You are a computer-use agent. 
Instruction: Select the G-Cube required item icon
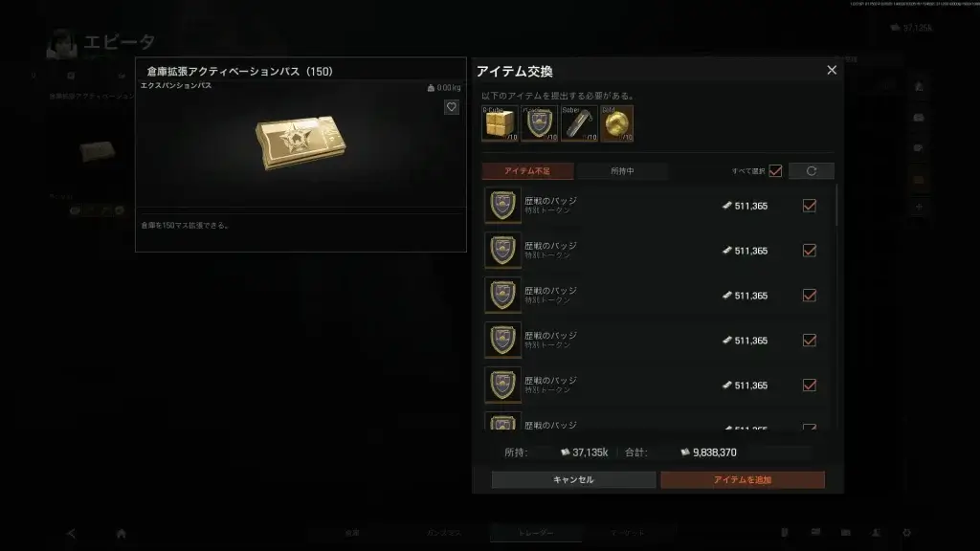coord(500,123)
